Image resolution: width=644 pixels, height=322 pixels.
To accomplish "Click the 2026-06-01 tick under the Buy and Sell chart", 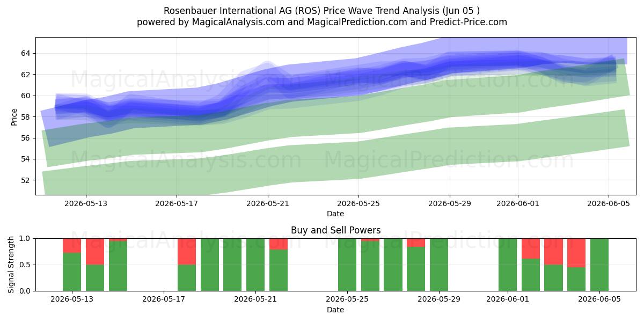I will (508, 300).
